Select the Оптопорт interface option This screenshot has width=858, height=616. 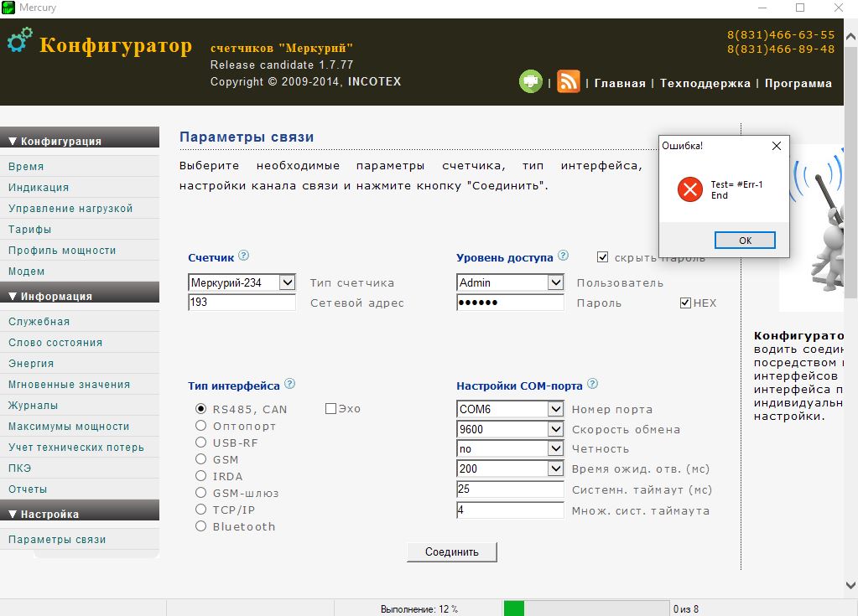(x=201, y=425)
